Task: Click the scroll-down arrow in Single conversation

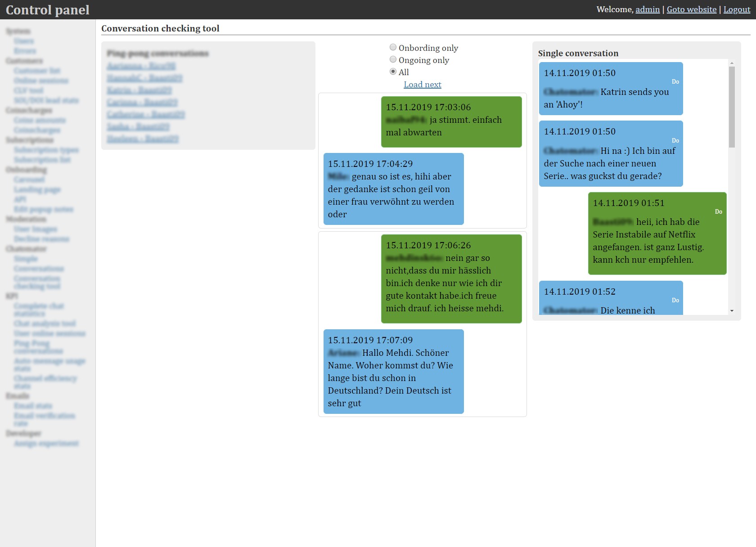Action: 732,311
